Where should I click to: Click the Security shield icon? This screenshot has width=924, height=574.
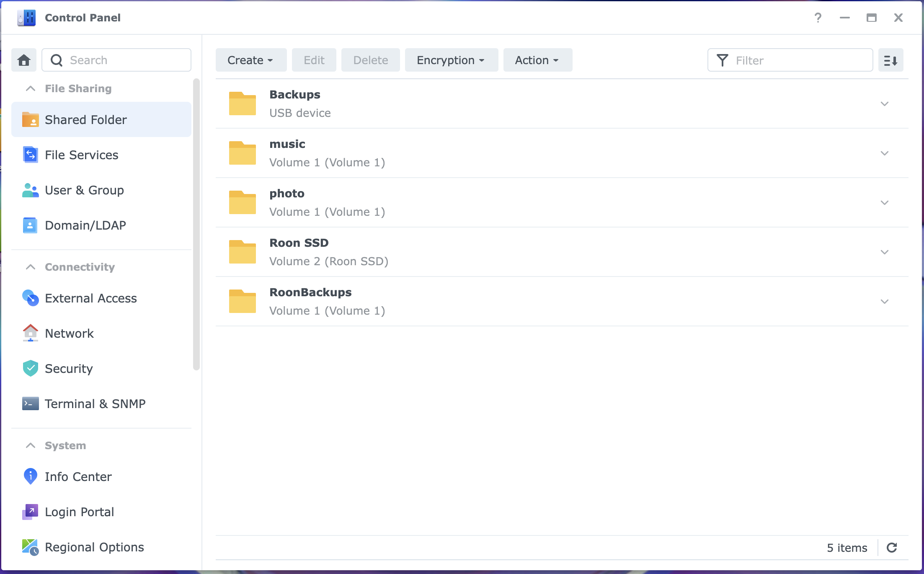pyautogui.click(x=30, y=368)
